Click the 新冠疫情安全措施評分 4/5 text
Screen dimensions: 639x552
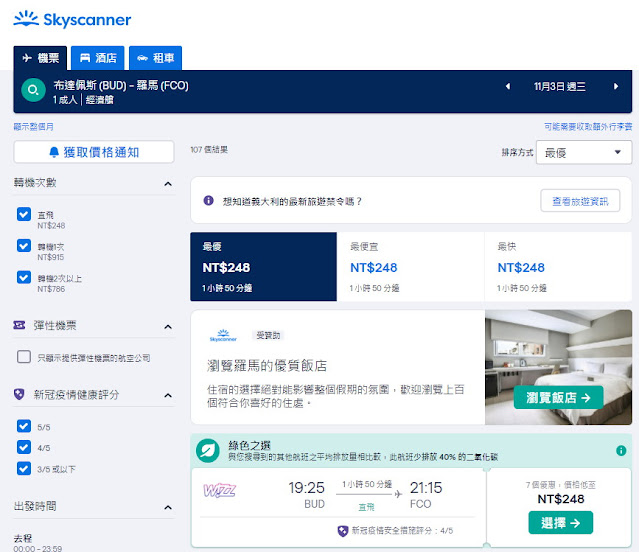(x=402, y=531)
